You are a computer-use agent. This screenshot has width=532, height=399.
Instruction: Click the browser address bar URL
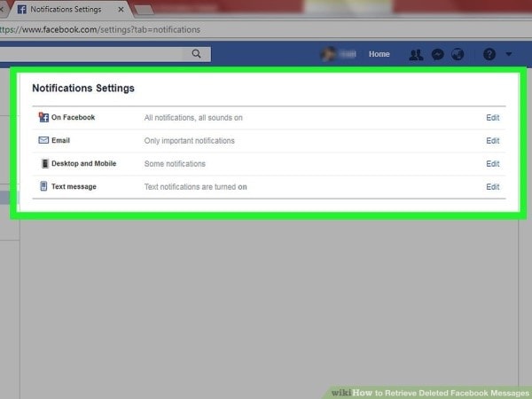[100, 30]
